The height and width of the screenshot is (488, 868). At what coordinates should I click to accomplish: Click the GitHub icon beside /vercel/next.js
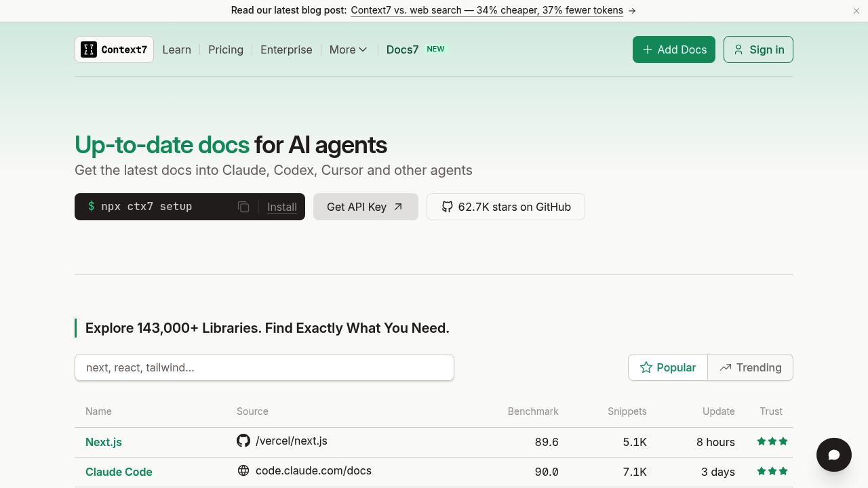click(x=243, y=441)
